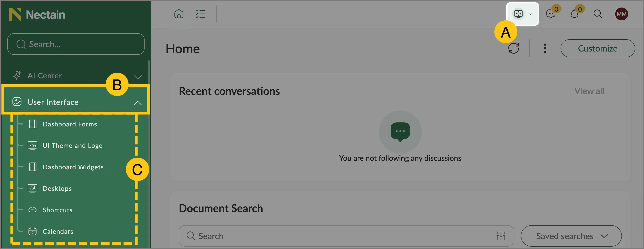This screenshot has height=249, width=644.
Task: Click the View all link
Action: click(x=589, y=91)
